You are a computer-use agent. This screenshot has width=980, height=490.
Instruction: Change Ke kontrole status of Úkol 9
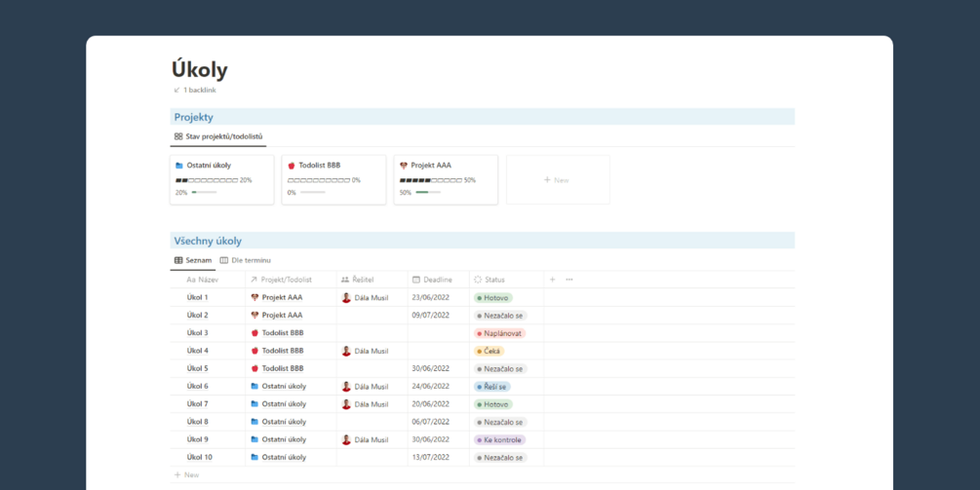(499, 439)
